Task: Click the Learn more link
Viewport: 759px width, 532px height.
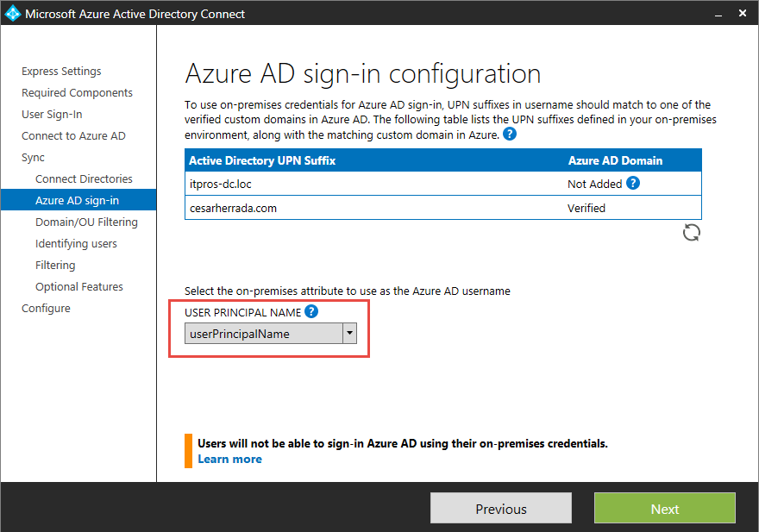Action: pos(229,459)
